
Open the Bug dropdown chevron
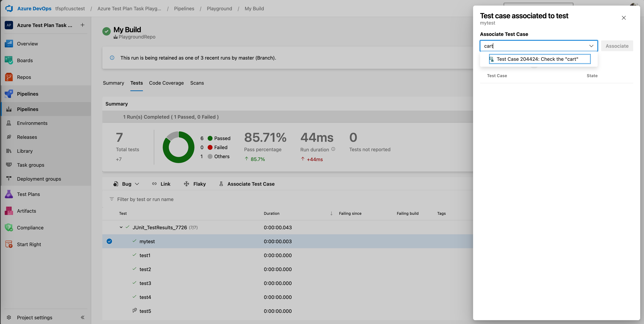137,184
